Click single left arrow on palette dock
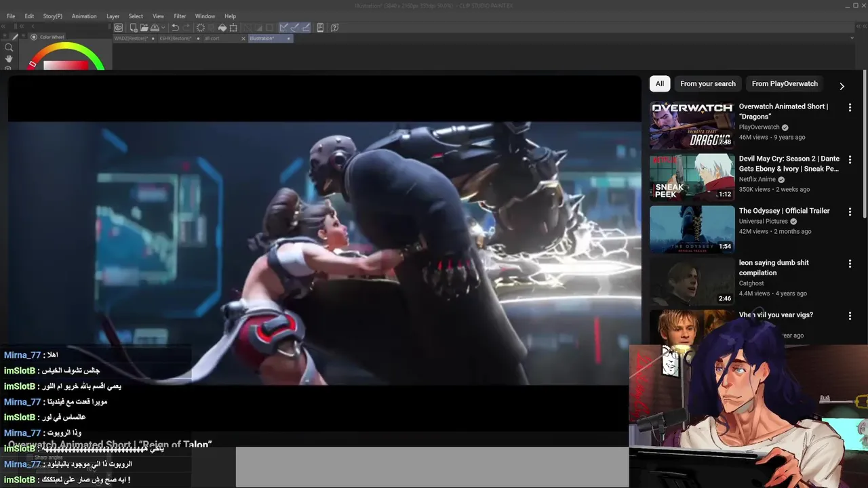 click(x=33, y=26)
